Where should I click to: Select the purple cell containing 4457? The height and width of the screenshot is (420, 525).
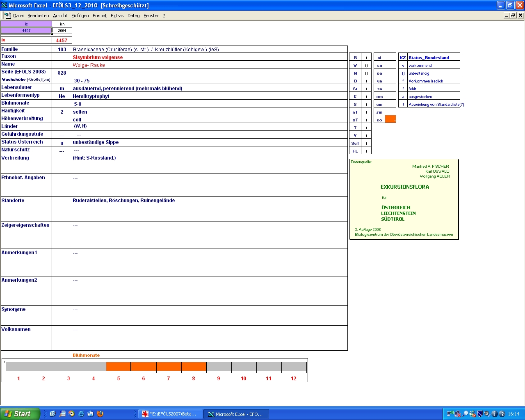click(x=26, y=30)
